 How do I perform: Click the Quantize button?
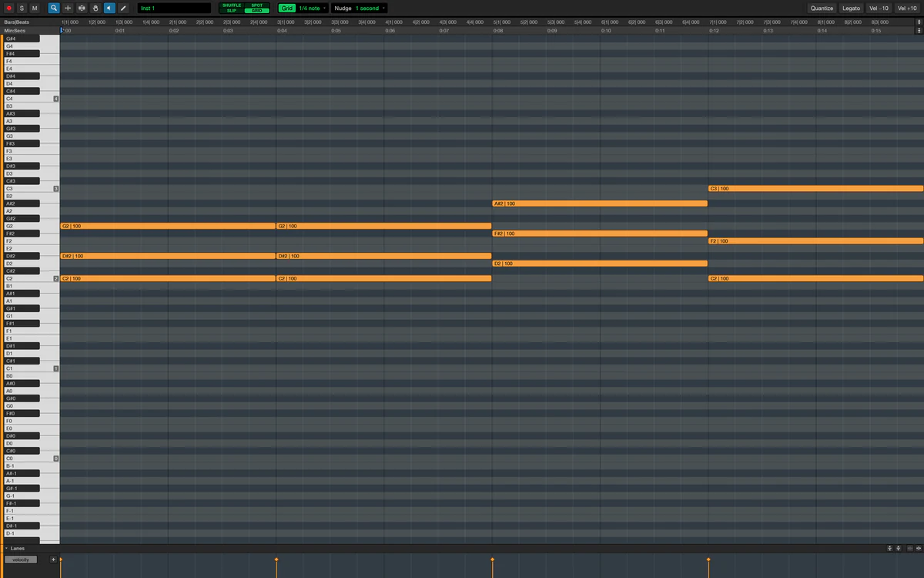pyautogui.click(x=822, y=8)
